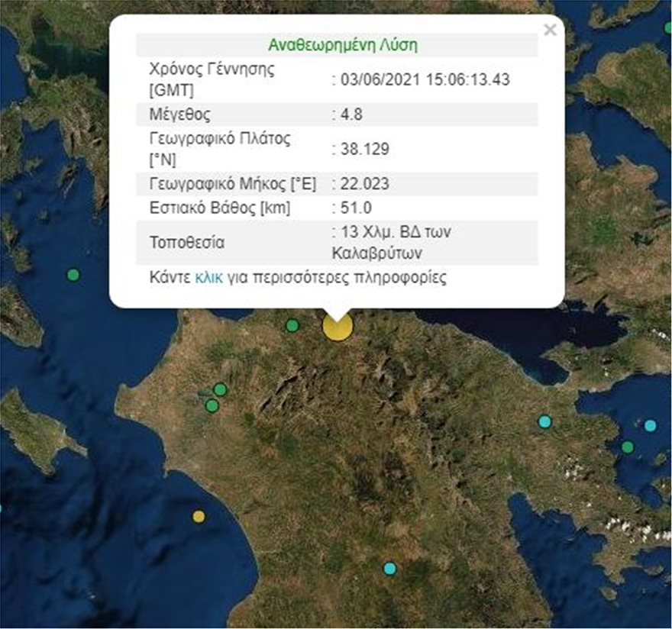Click the green earthquake marker in the Ionian Sea
Screen dimensions: 672x629
click(73, 273)
